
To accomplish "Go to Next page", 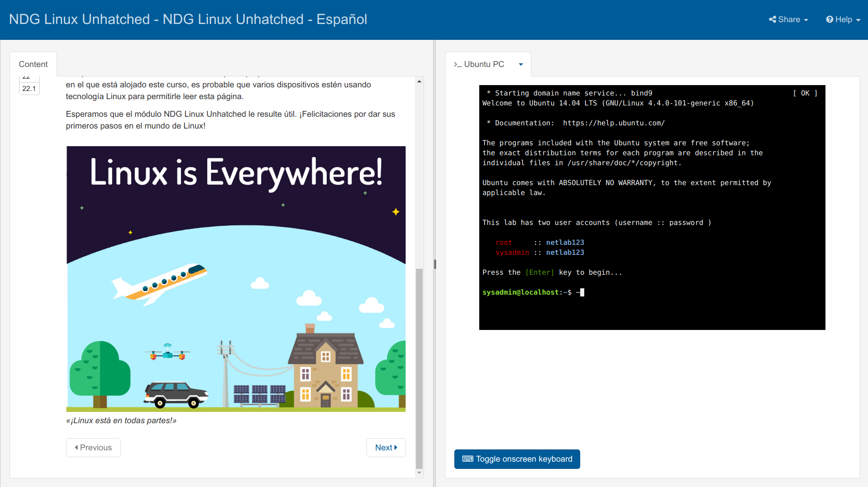I will (386, 448).
